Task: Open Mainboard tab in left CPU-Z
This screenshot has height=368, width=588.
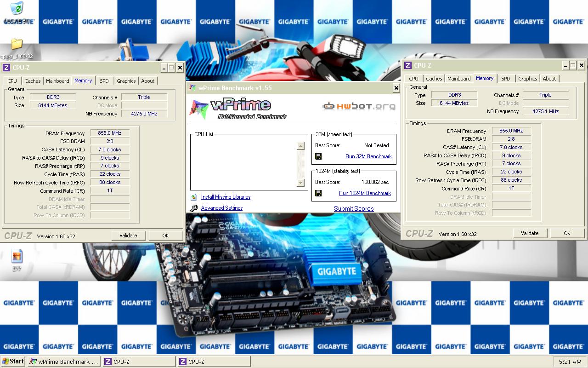Action: 57,81
